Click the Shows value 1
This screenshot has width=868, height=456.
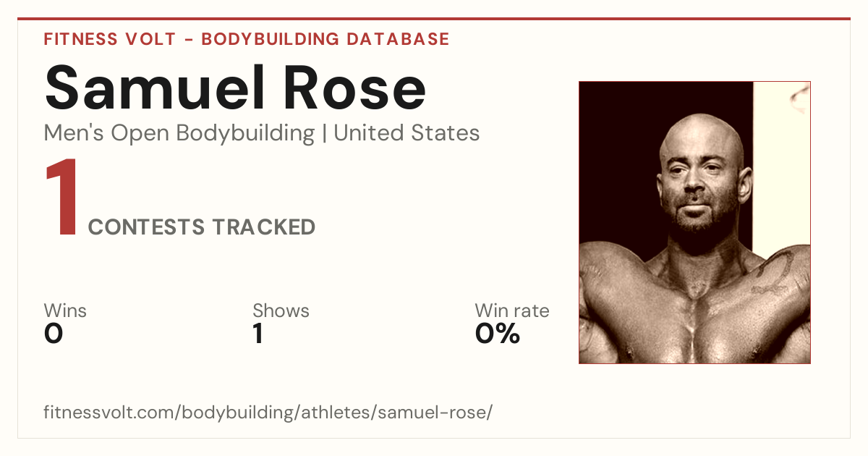[x=258, y=334]
